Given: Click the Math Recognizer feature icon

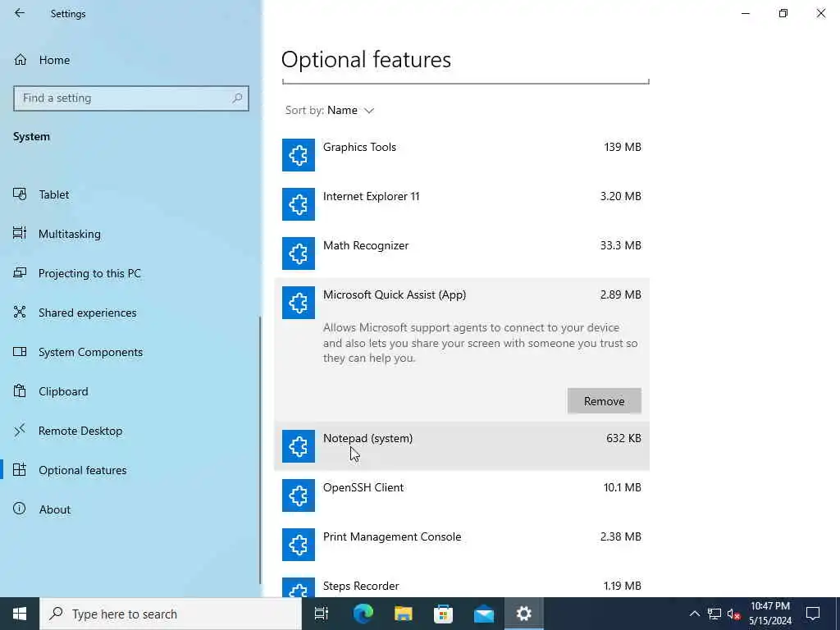Looking at the screenshot, I should 299,253.
